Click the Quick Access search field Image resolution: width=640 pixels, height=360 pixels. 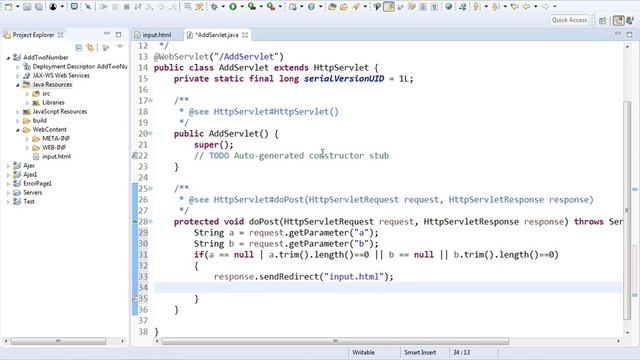pyautogui.click(x=569, y=20)
